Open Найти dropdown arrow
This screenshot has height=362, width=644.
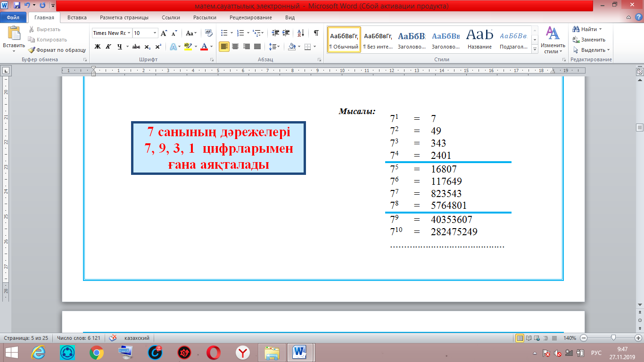[600, 29]
